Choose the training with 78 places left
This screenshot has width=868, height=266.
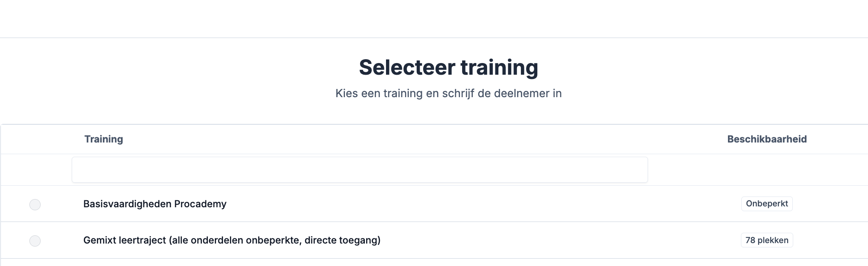(35, 241)
